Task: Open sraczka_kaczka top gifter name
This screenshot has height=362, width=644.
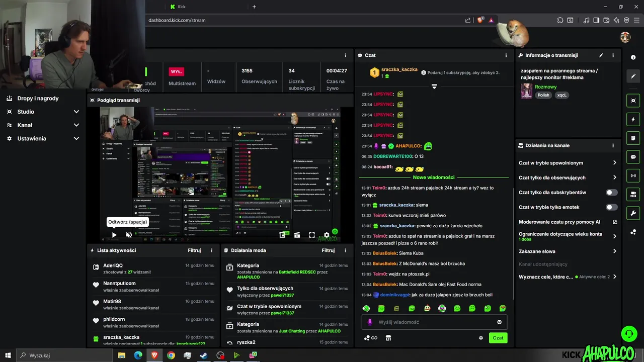Action: pos(399,69)
